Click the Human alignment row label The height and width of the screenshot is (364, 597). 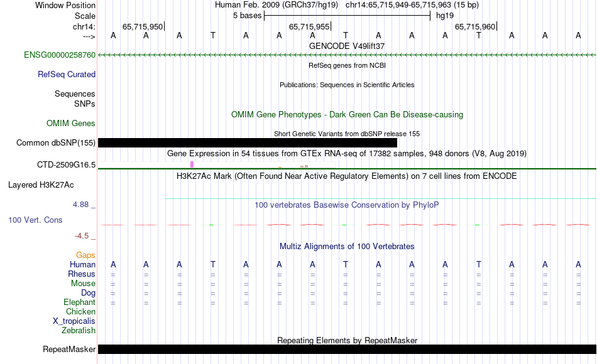[82, 264]
